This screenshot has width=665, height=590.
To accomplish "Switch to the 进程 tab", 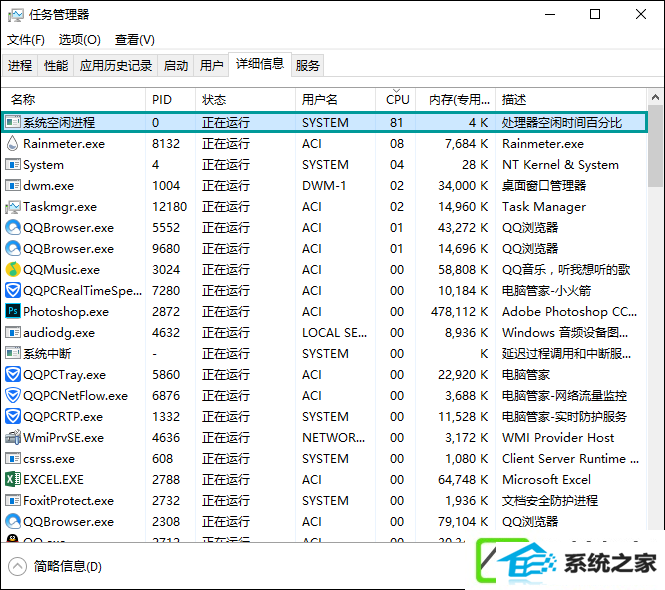I will pos(20,65).
